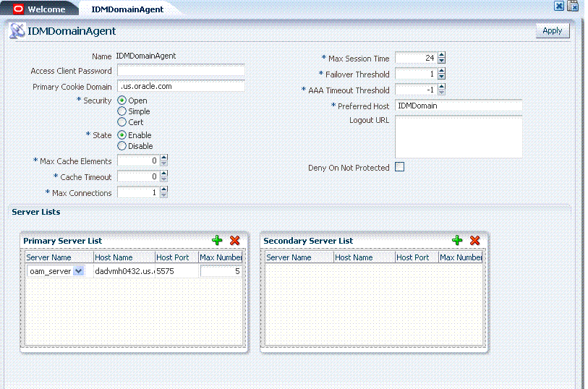Viewport: 588px width, 389px height.
Task: Select the dadvmh0432.us host name cell
Action: pyautogui.click(x=124, y=271)
